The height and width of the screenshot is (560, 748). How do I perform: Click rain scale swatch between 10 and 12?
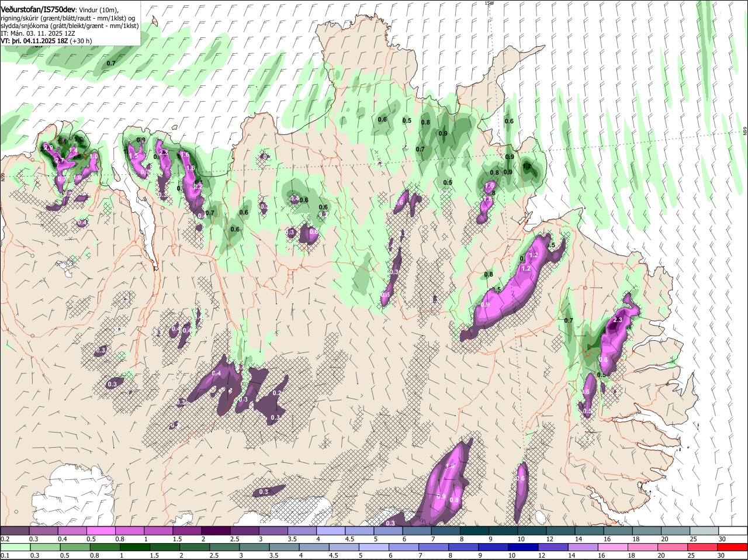click(524, 547)
